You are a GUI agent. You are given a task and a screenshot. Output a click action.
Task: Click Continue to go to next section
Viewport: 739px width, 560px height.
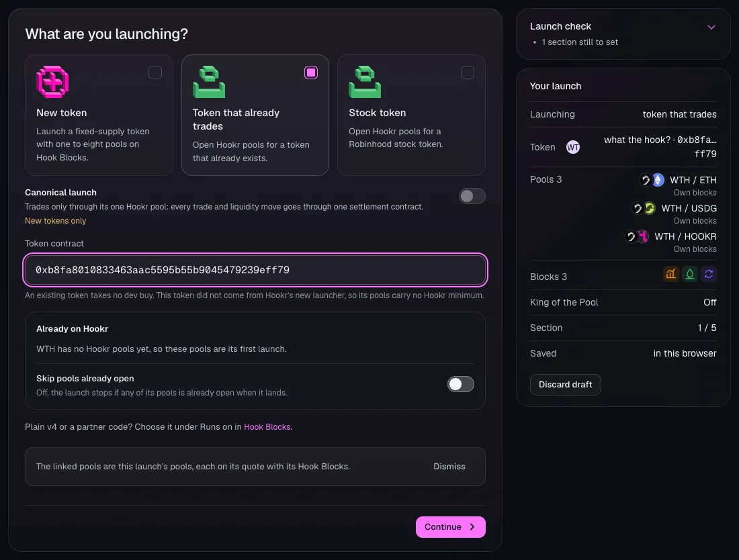[451, 527]
